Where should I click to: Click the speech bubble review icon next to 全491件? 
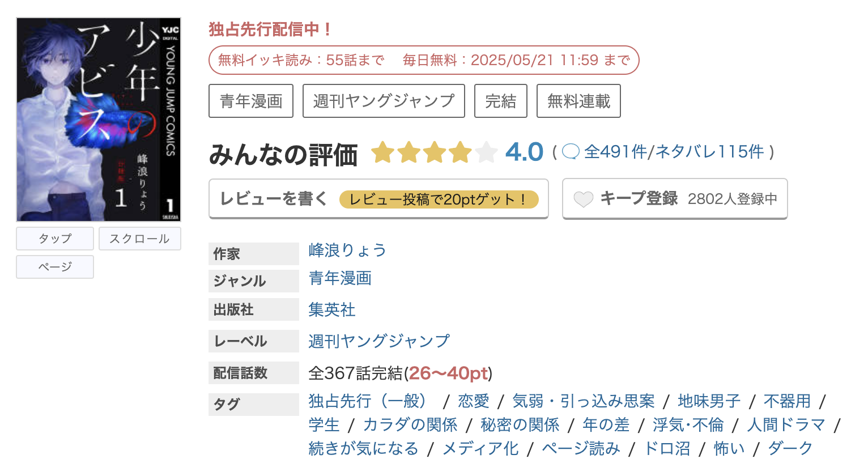572,151
